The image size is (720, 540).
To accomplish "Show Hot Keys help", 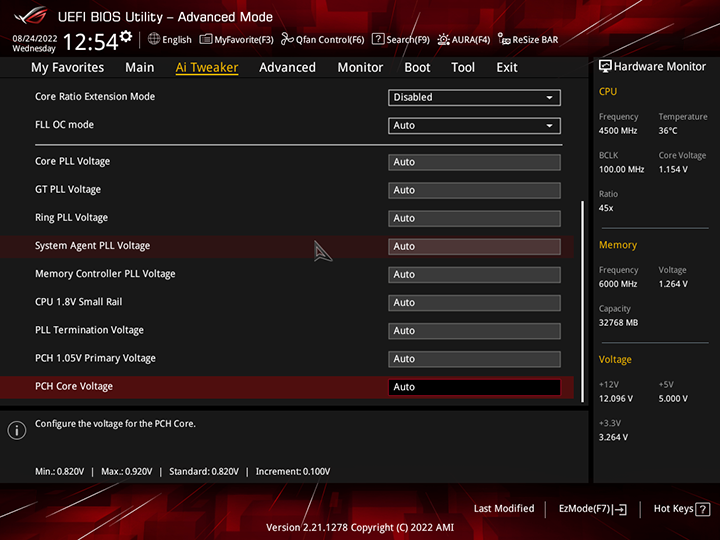I will [681, 509].
